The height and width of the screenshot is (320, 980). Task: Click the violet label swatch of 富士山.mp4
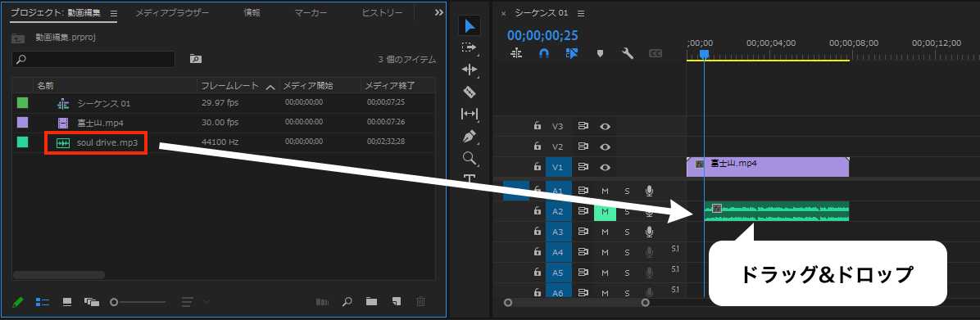coord(22,123)
